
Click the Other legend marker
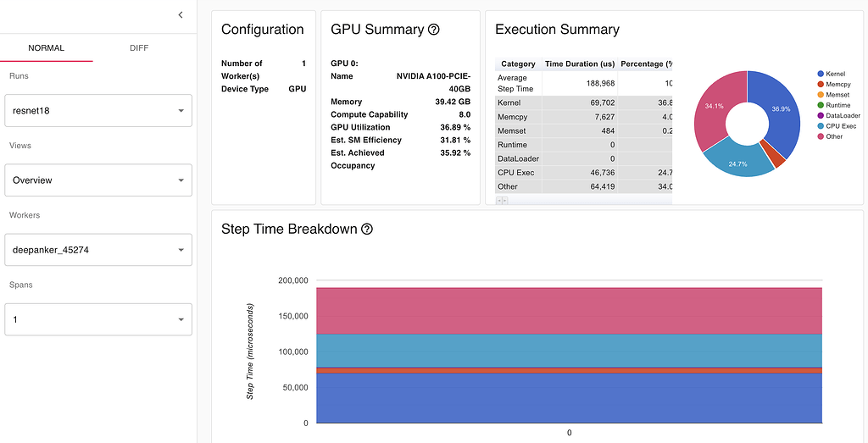pyautogui.click(x=821, y=136)
